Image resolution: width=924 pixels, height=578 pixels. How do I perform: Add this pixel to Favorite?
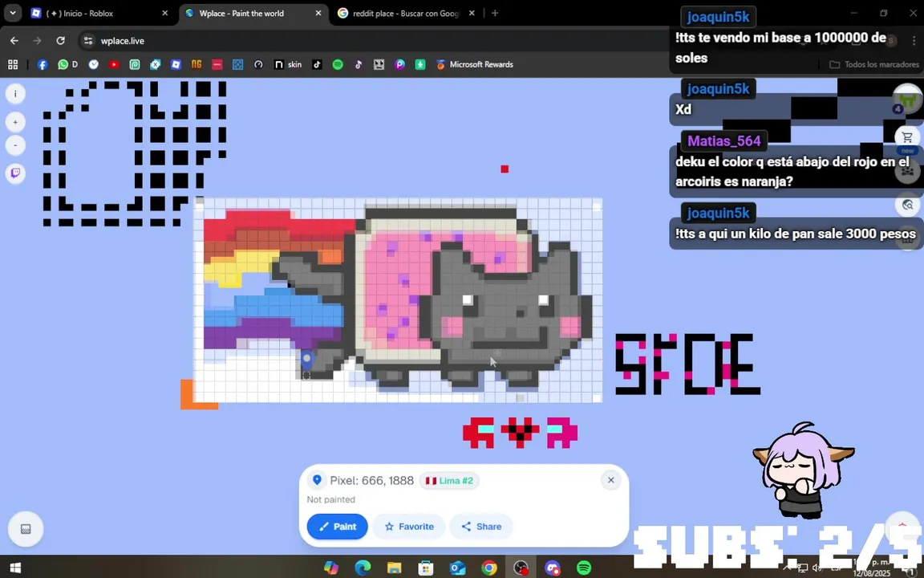[x=409, y=527]
